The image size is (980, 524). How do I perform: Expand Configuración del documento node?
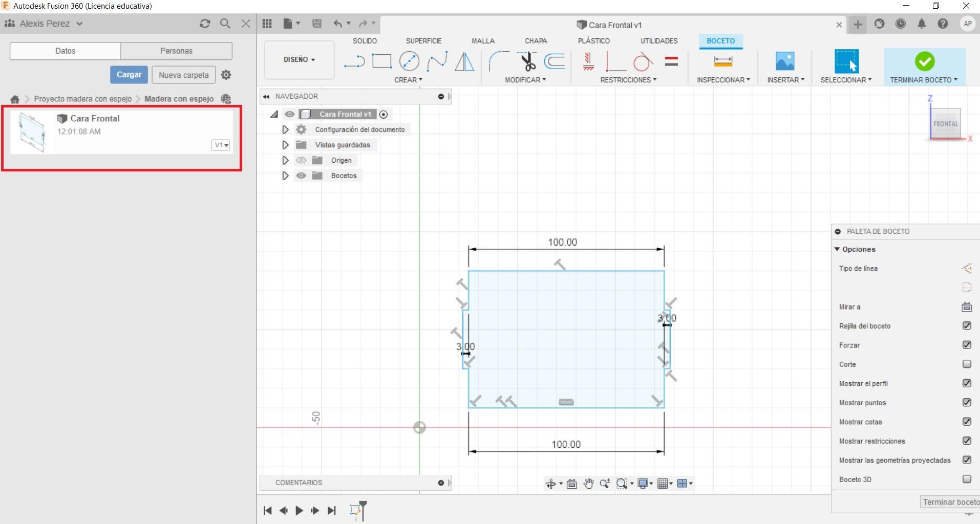(x=285, y=129)
